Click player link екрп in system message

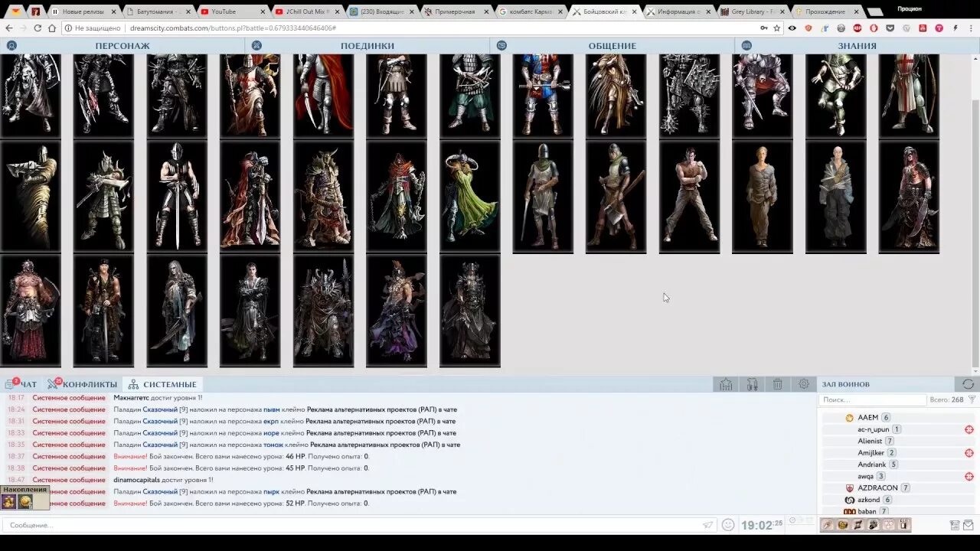point(271,421)
